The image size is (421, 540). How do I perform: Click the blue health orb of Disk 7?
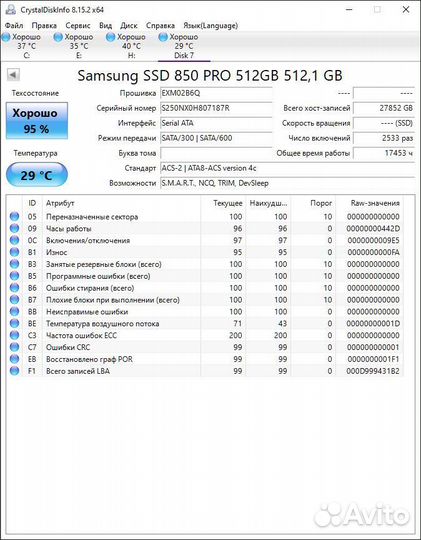(163, 37)
